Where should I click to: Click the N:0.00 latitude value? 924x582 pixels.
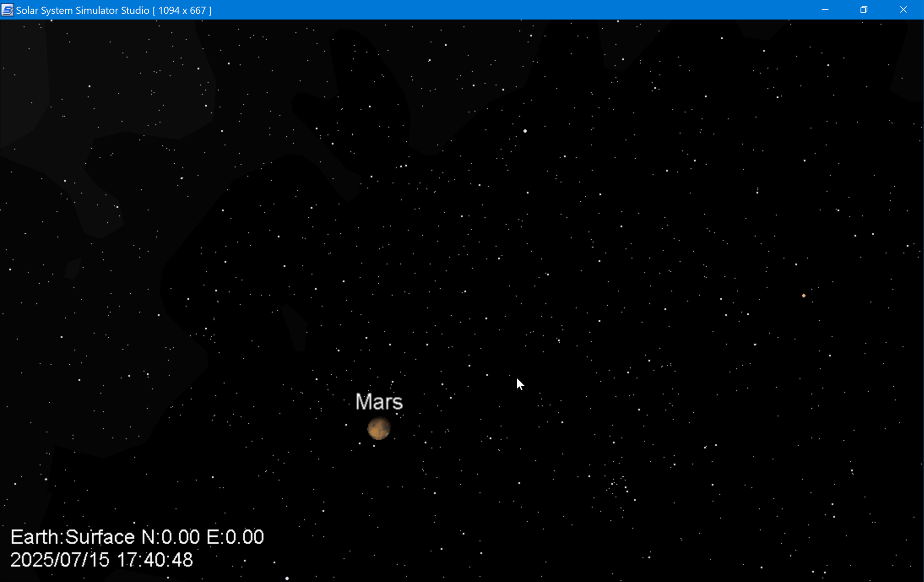click(x=170, y=537)
